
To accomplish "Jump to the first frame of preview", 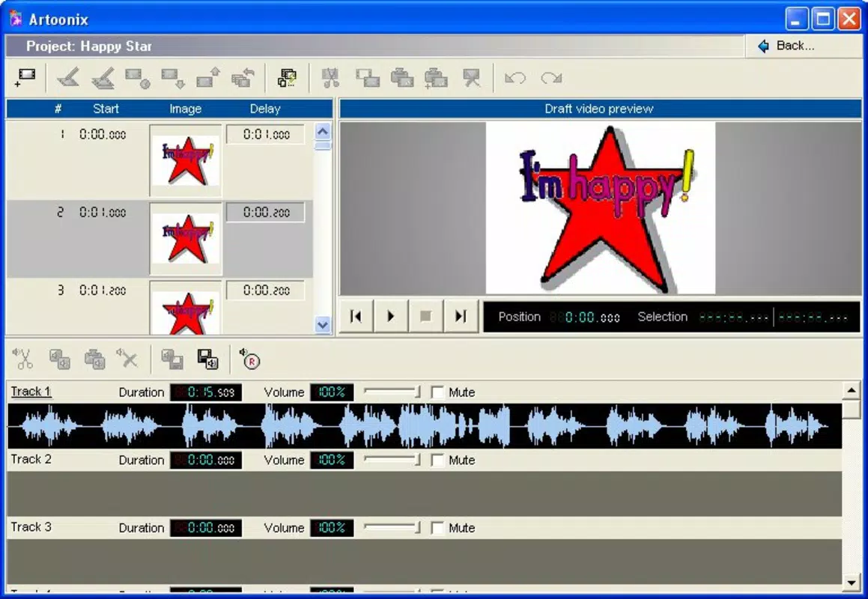I will tap(356, 316).
